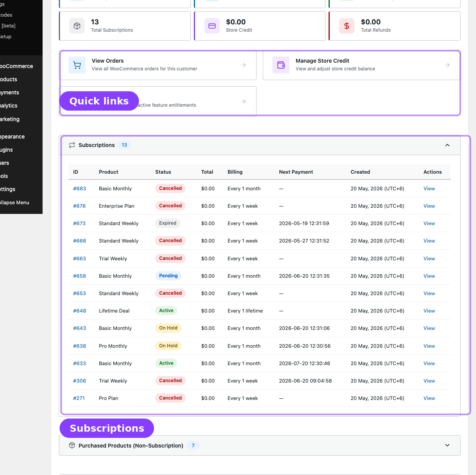The height and width of the screenshot is (475, 476).
Task: Open Products in the admin sidebar
Action: point(9,79)
